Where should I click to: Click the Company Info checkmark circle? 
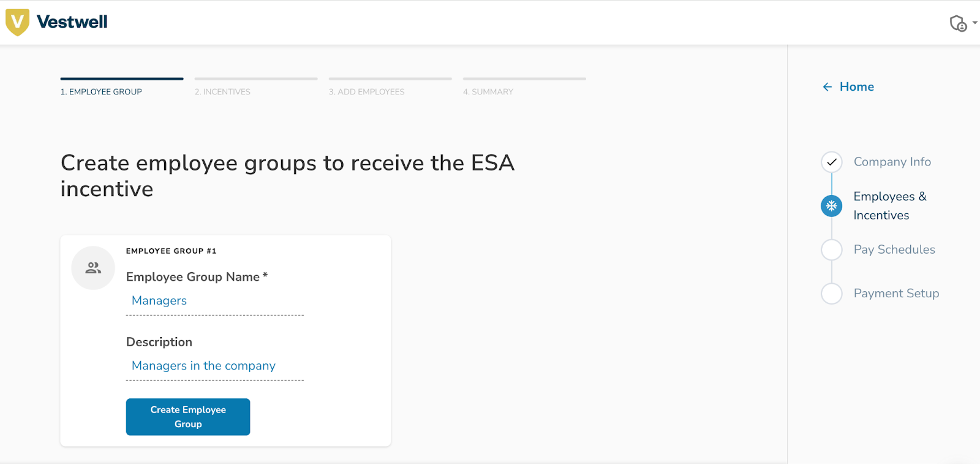[831, 162]
